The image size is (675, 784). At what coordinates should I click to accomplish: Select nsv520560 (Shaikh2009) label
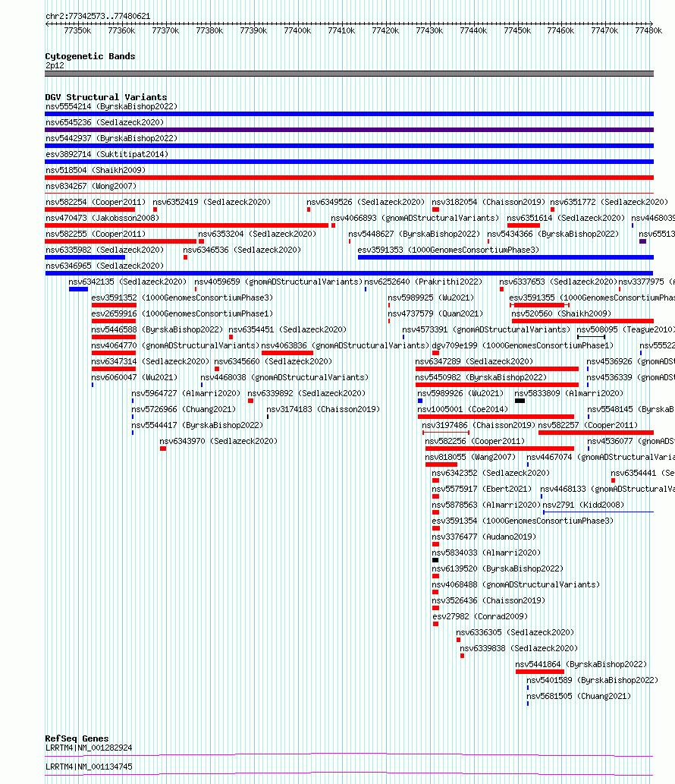(x=561, y=314)
